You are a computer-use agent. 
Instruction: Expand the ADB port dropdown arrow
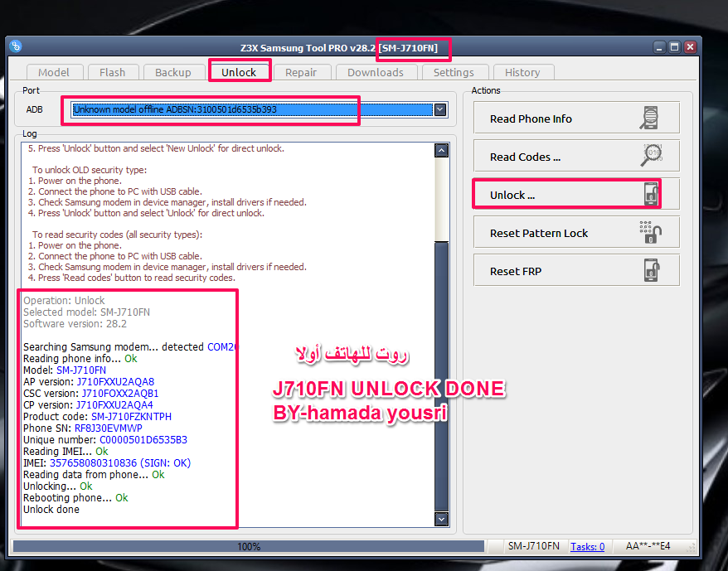click(440, 109)
